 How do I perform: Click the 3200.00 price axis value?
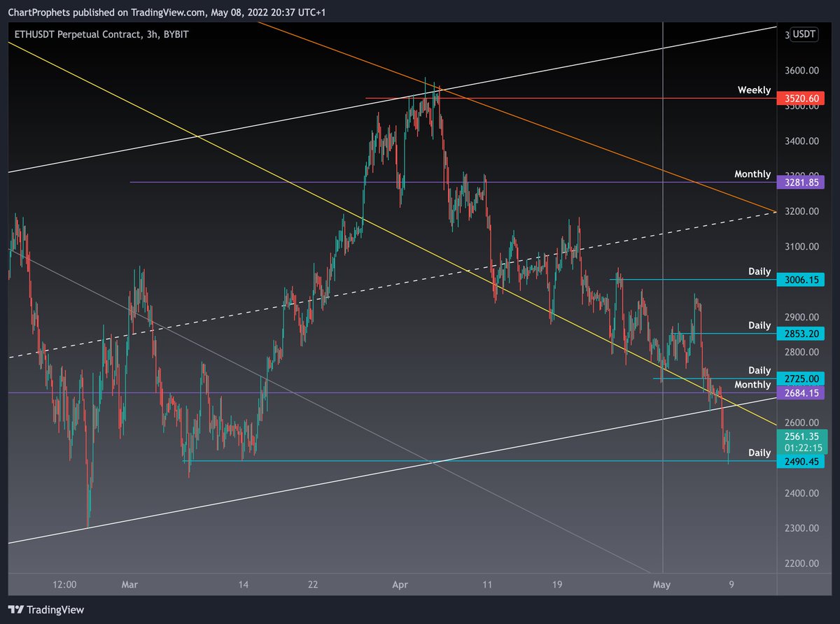tap(801, 211)
